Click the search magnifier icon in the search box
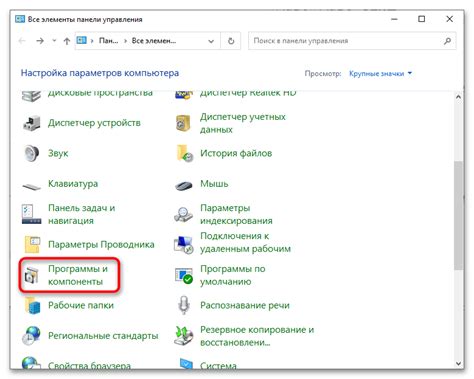The image size is (474, 379). [447, 41]
